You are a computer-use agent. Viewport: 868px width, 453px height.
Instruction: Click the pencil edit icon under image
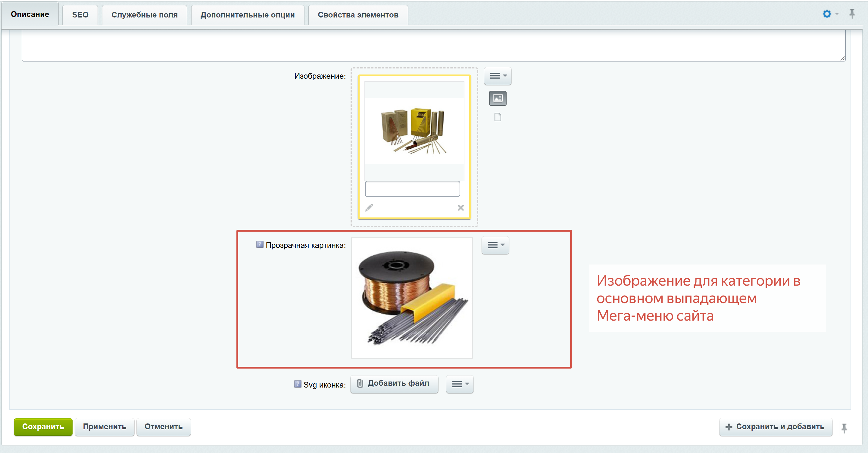[369, 207]
